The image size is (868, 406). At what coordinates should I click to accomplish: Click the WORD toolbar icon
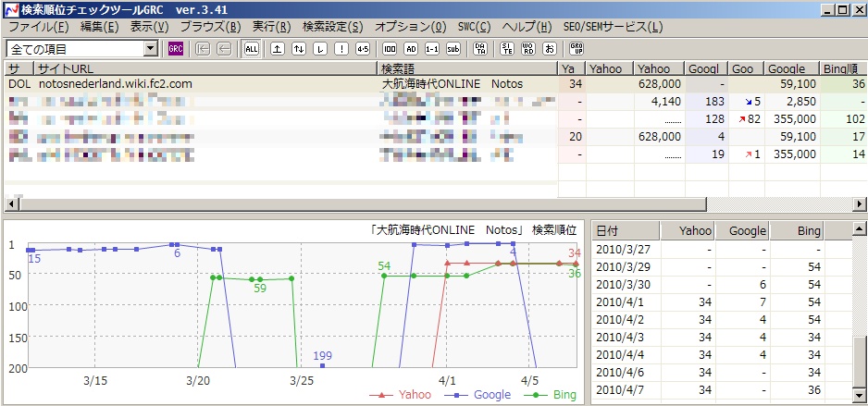click(528, 49)
